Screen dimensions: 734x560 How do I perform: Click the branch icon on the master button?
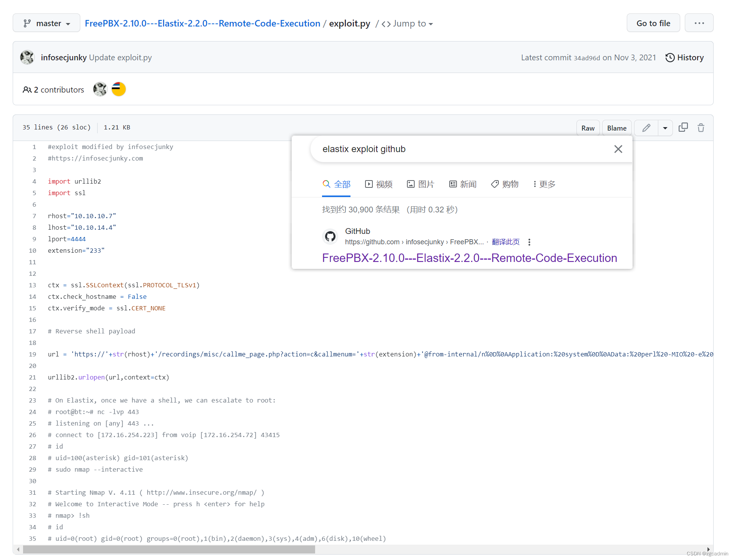27,23
